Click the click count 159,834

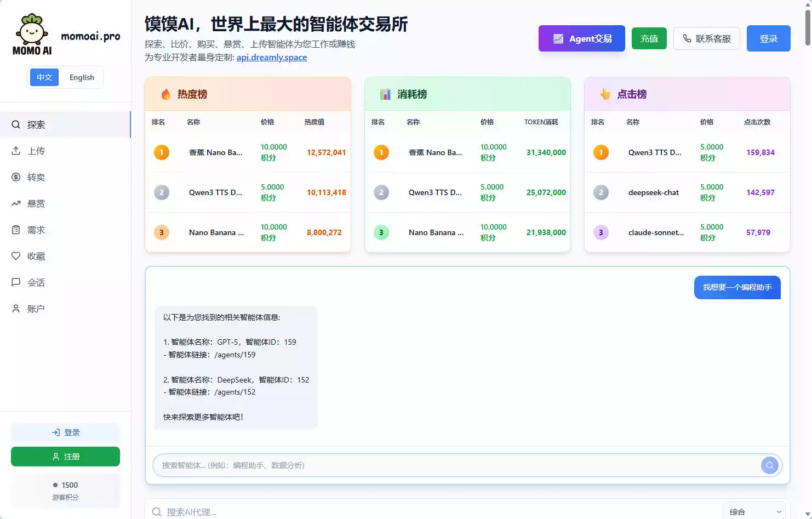[760, 152]
